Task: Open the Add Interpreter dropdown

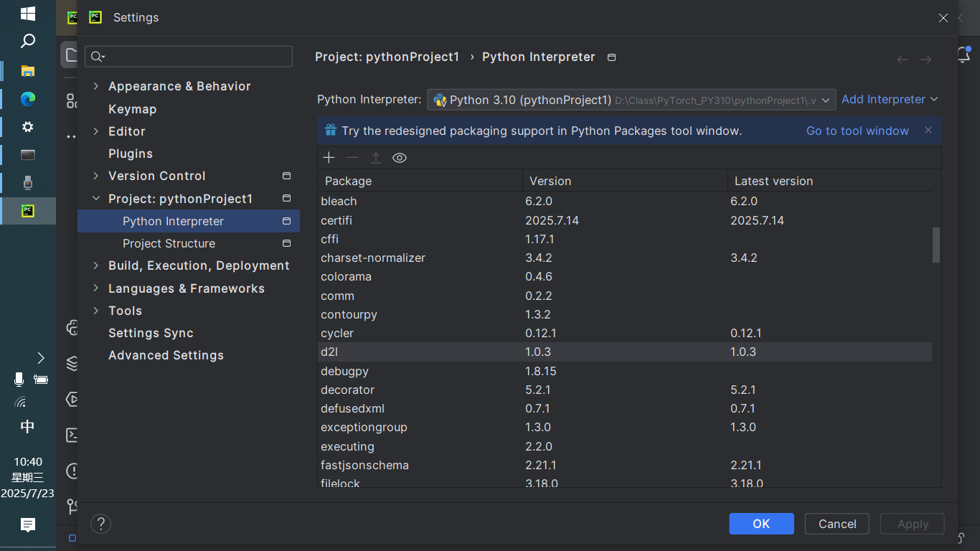Action: tap(890, 100)
